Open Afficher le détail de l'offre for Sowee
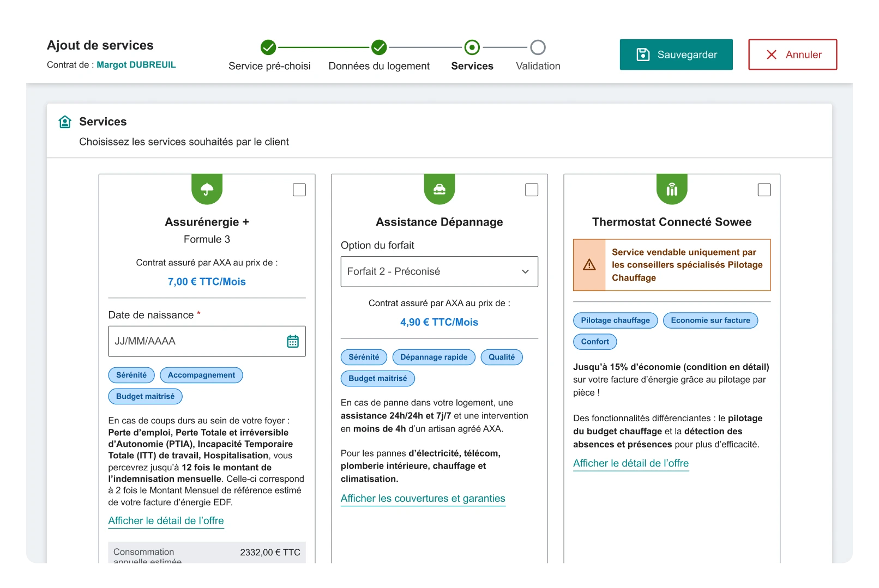Viewport: 879px width, 588px height. (631, 463)
